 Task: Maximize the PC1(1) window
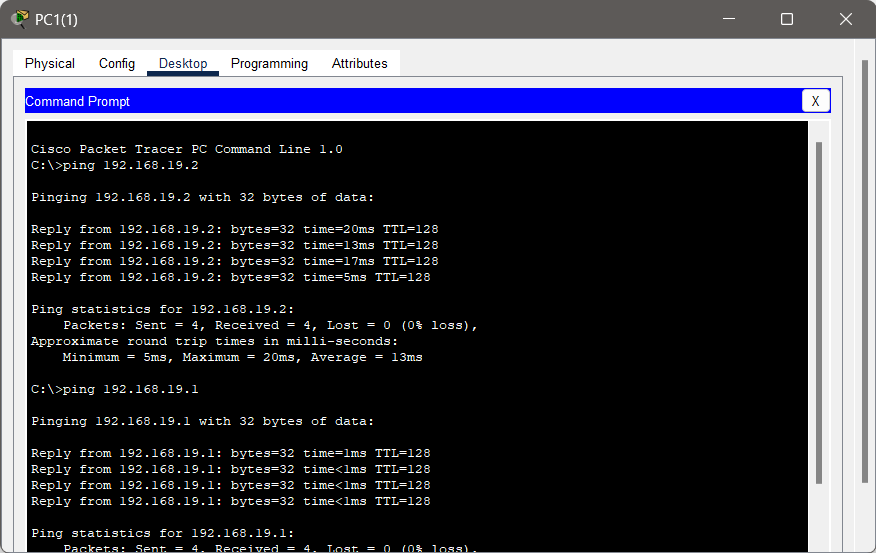pyautogui.click(x=787, y=19)
